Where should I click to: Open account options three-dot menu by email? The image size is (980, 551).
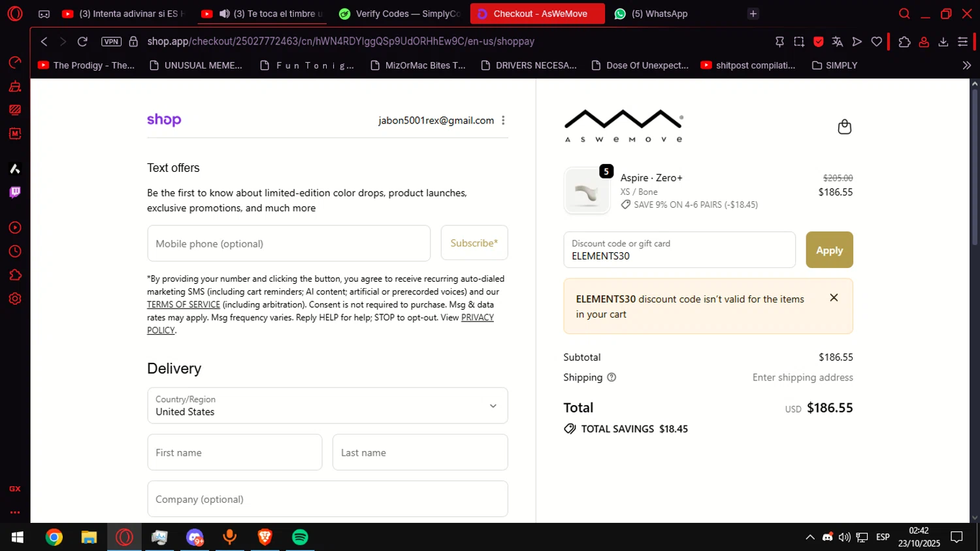tap(503, 120)
